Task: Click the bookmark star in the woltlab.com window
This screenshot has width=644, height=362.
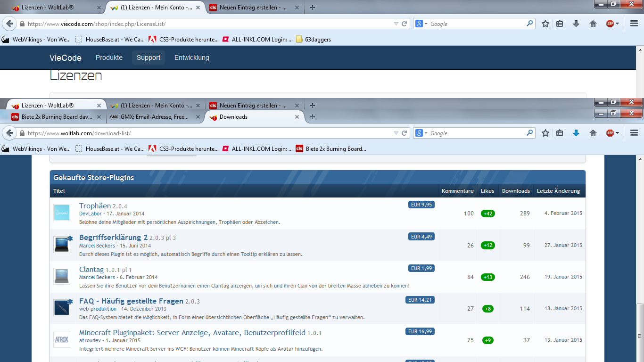Action: (x=545, y=133)
